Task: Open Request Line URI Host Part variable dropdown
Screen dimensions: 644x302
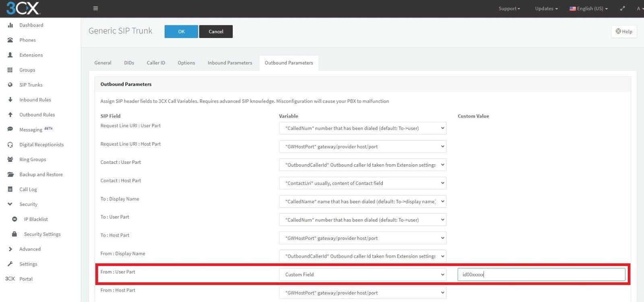Action: point(363,147)
